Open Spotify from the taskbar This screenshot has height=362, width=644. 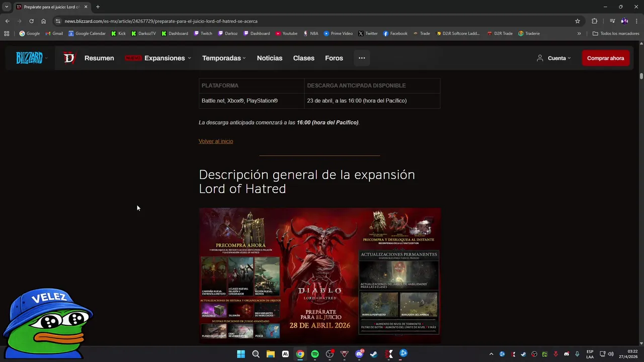tap(315, 354)
